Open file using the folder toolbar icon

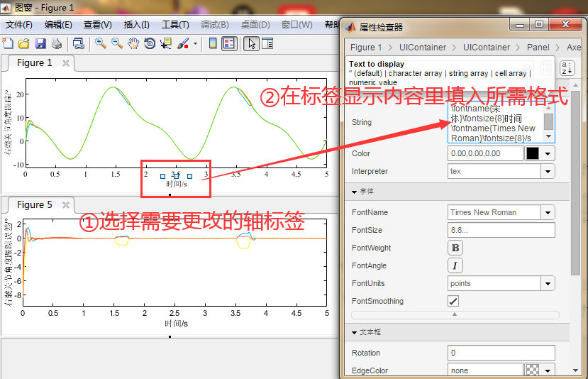tap(24, 43)
